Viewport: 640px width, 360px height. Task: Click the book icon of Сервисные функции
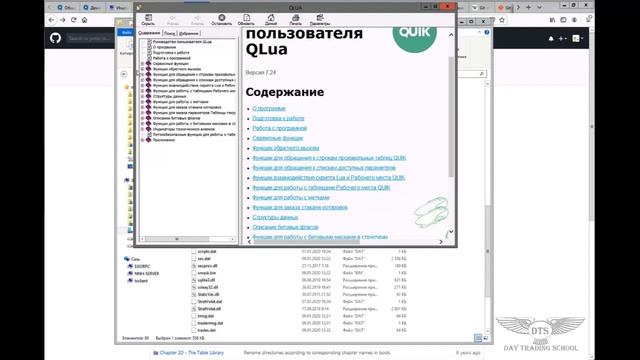(149, 64)
